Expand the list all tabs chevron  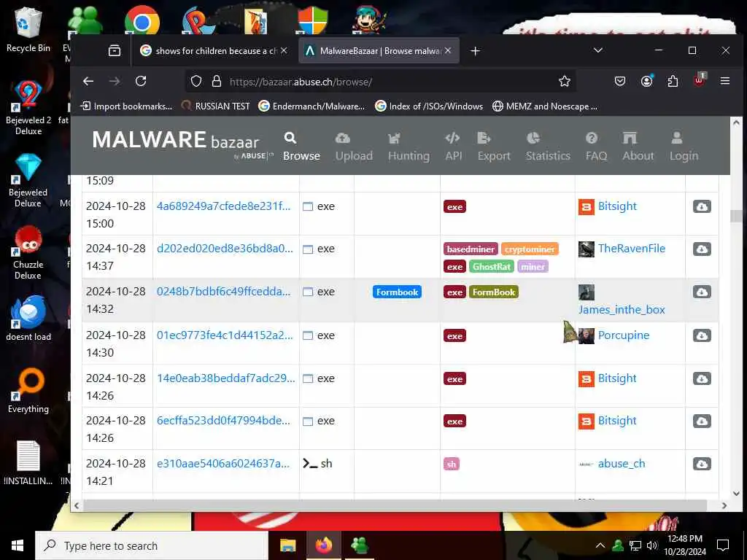tap(598, 50)
